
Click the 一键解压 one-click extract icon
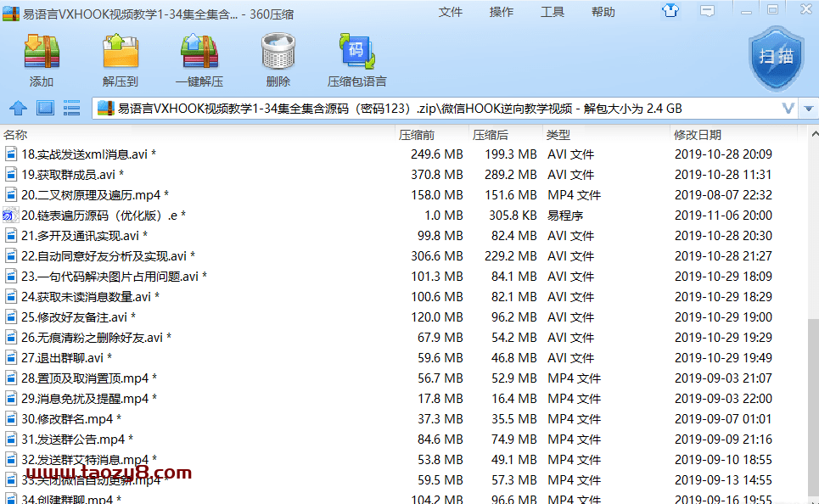[199, 59]
